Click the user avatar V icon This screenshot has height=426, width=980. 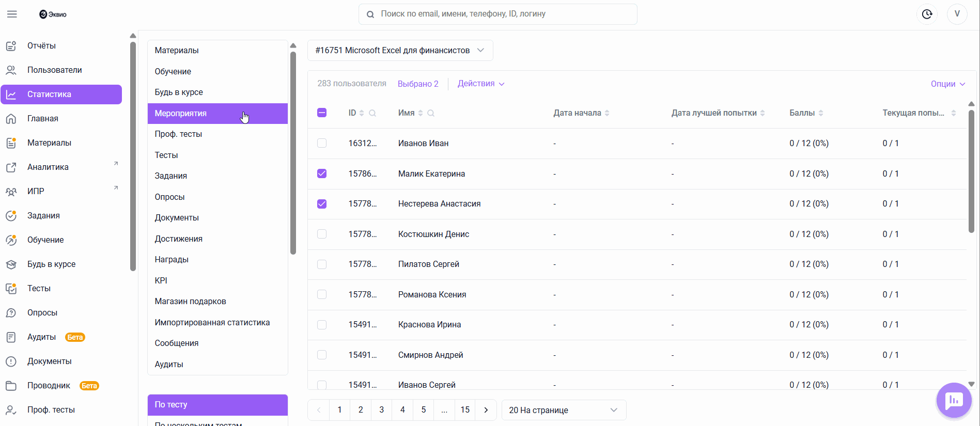[x=957, y=14]
